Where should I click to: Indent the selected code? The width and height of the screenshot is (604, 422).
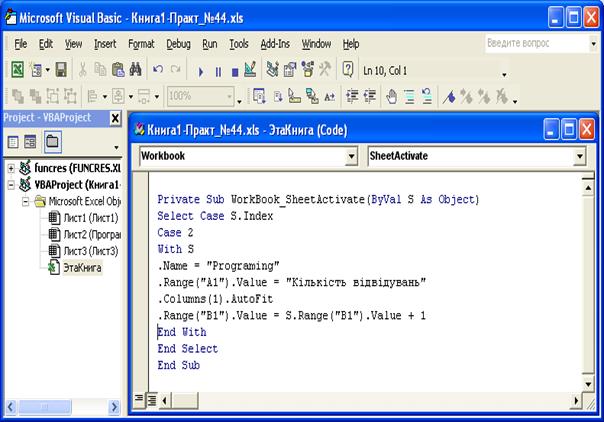click(352, 96)
